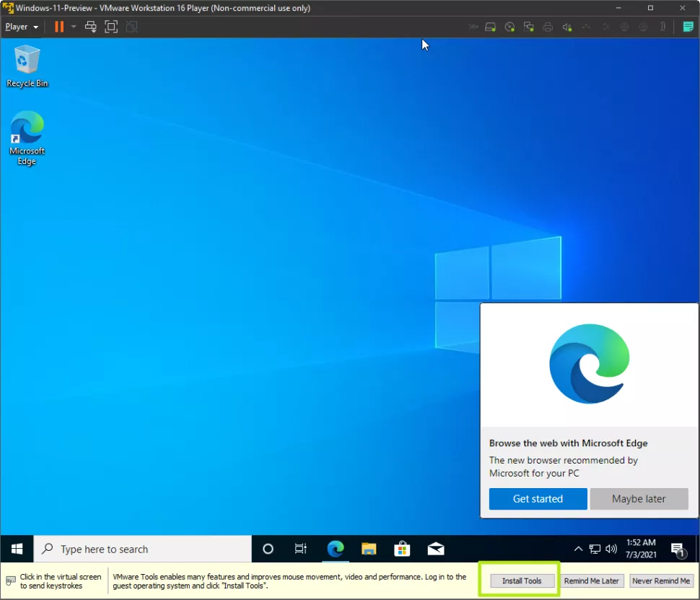Expand the devices chevron in toolbar

click(473, 27)
